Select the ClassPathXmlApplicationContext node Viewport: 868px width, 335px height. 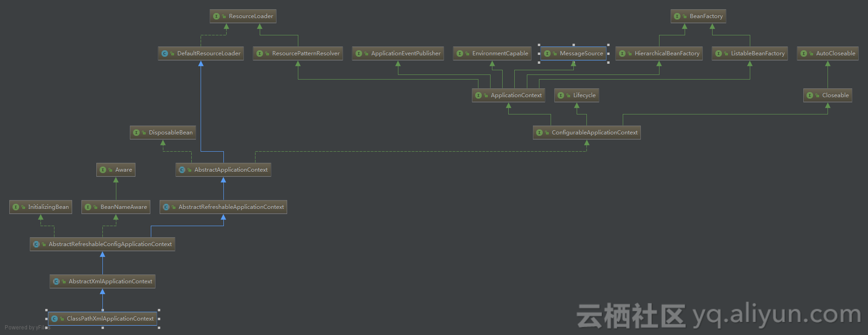tap(102, 319)
